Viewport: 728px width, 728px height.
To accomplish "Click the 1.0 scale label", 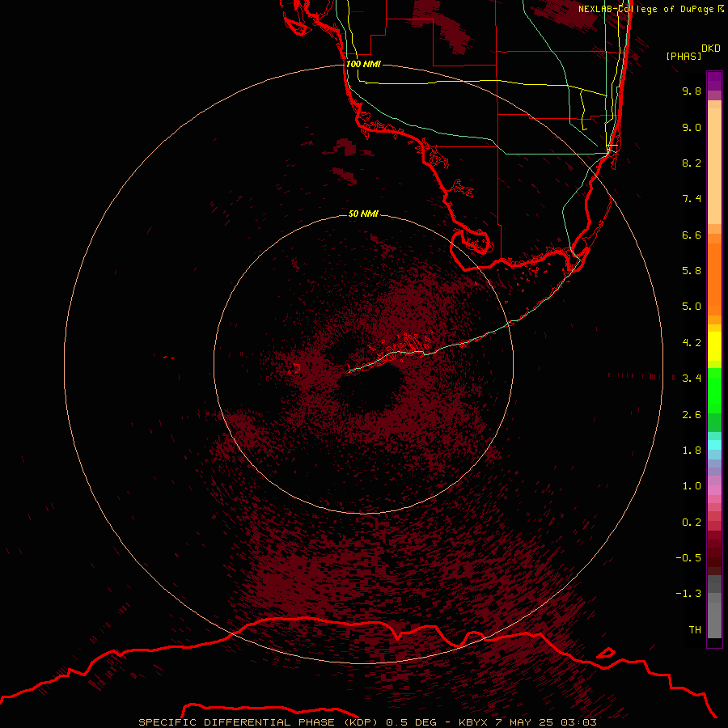I will click(x=692, y=486).
